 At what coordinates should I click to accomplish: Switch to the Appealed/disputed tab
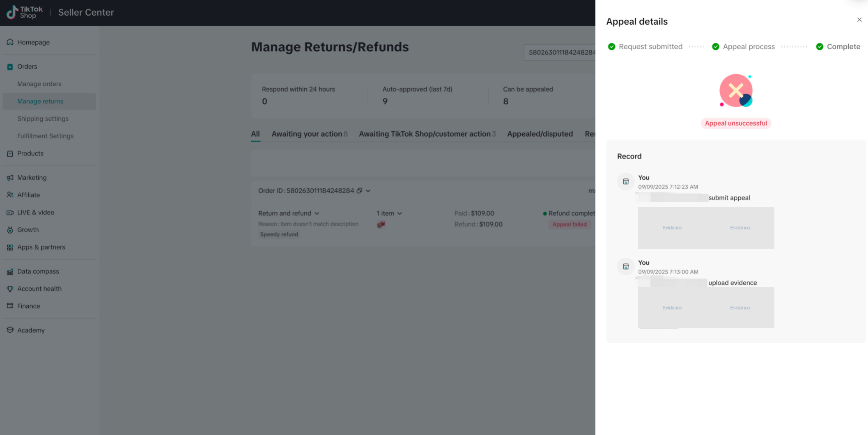[x=540, y=134]
